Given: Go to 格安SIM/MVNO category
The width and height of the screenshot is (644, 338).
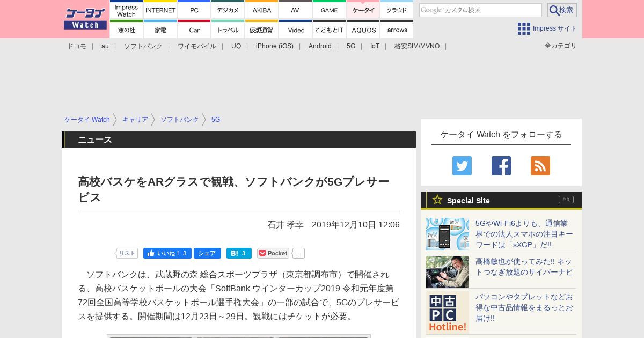Looking at the screenshot, I should 417,46.
